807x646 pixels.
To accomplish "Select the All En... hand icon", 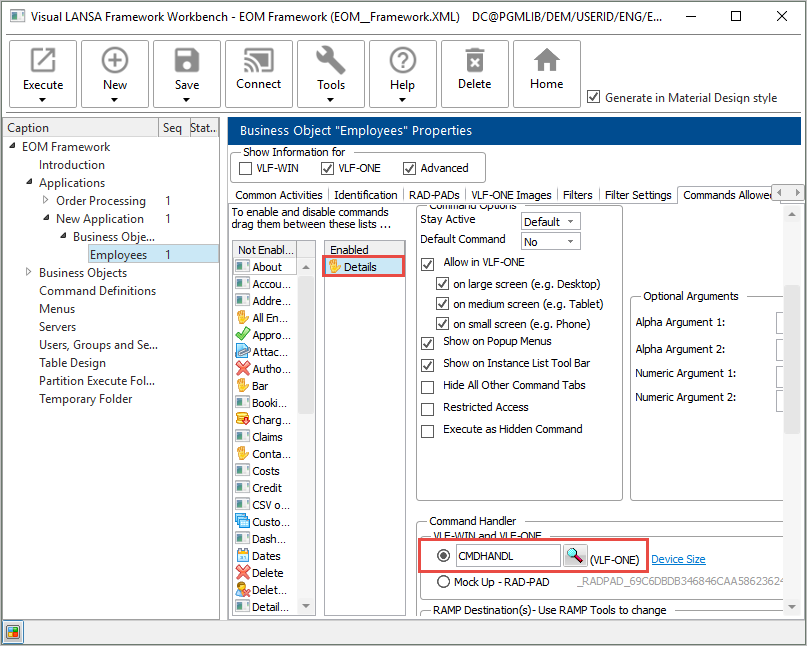I will coord(242,318).
